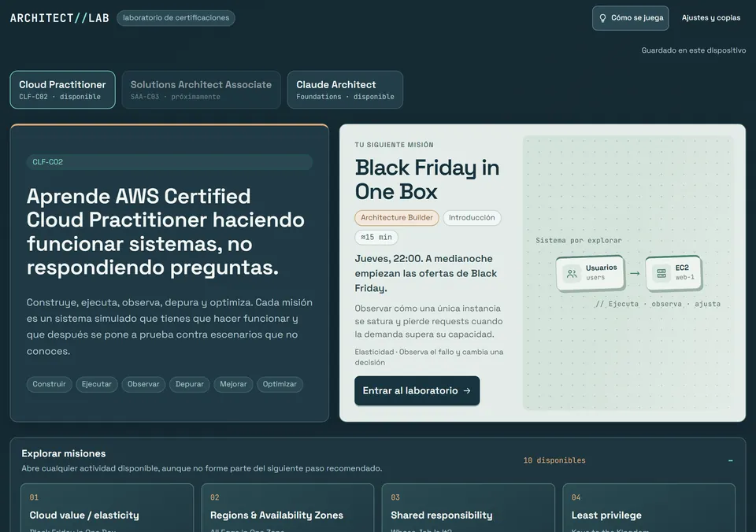The height and width of the screenshot is (532, 756).
Task: Click the lightbulb icon in Cómo se juega
Action: point(602,18)
